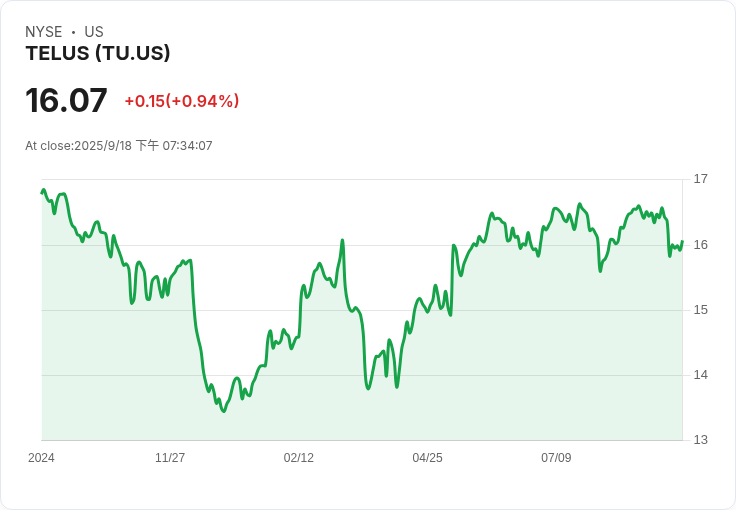Viewport: 736px width, 510px height.
Task: Click the sharp peak just after 02/12
Action: pyautogui.click(x=342, y=240)
